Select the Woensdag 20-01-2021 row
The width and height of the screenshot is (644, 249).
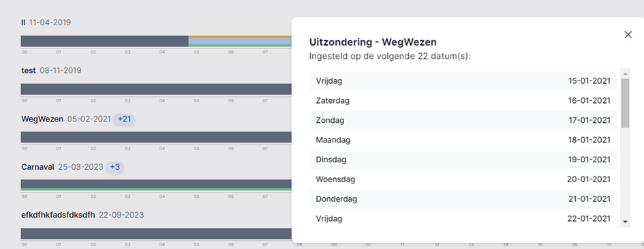[x=463, y=179]
